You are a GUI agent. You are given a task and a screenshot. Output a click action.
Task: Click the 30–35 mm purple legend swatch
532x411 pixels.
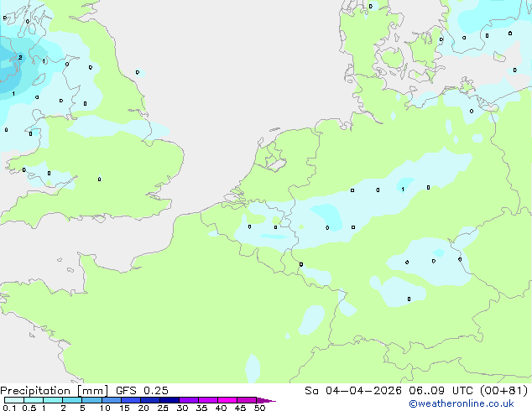coord(189,400)
